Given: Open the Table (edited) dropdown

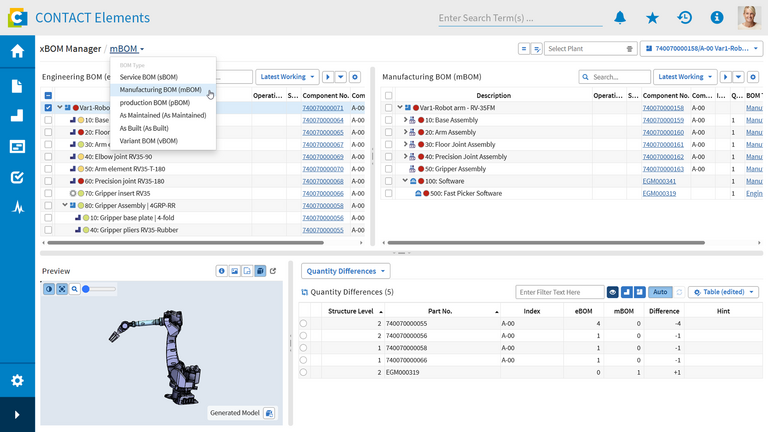Looking at the screenshot, I should pyautogui.click(x=723, y=292).
